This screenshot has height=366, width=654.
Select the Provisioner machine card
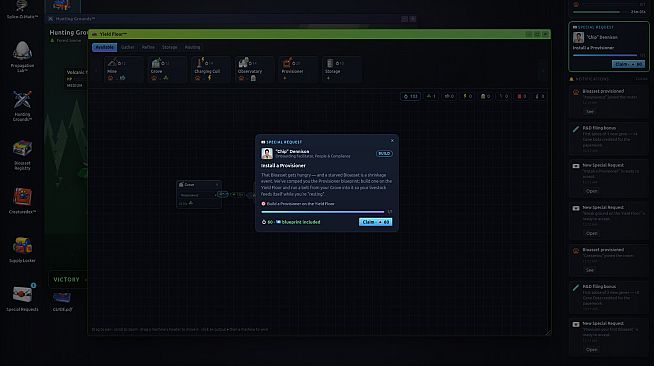299,69
